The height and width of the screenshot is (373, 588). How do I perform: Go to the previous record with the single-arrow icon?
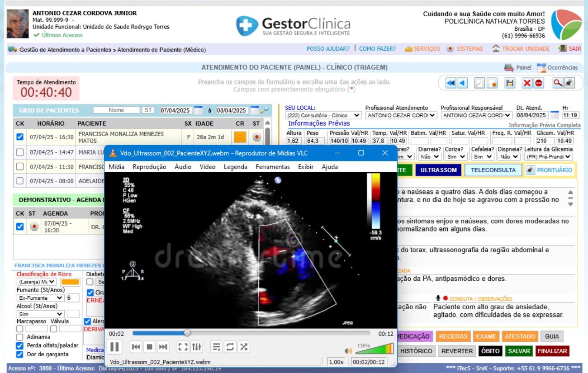462,83
